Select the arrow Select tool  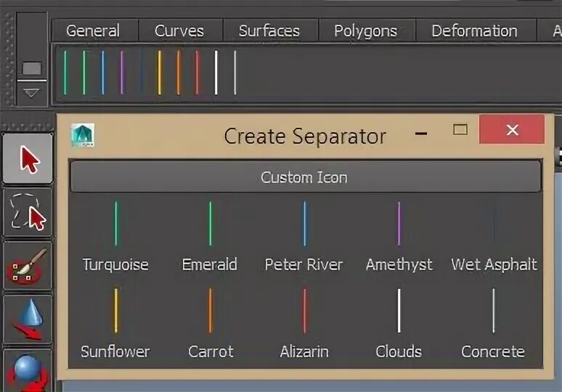tap(28, 158)
